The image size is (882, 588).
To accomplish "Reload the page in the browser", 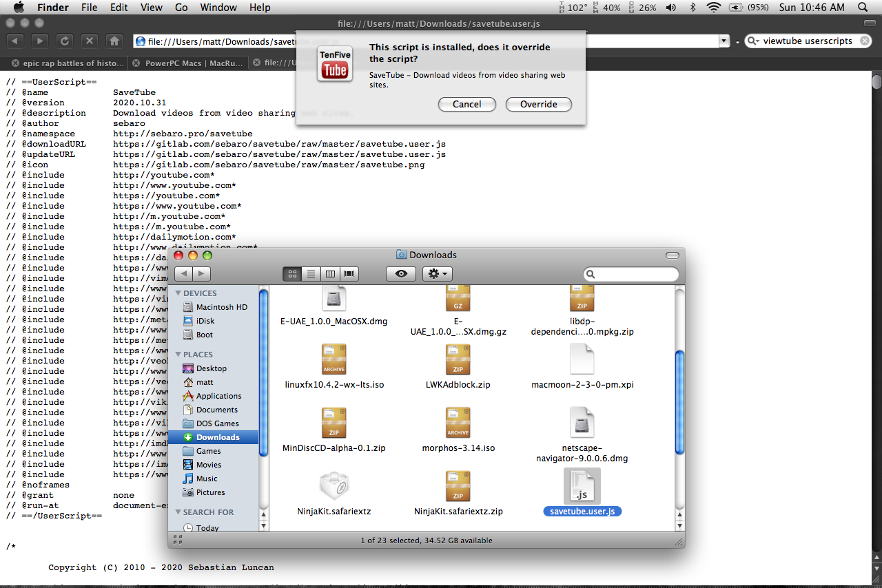I will 65,41.
